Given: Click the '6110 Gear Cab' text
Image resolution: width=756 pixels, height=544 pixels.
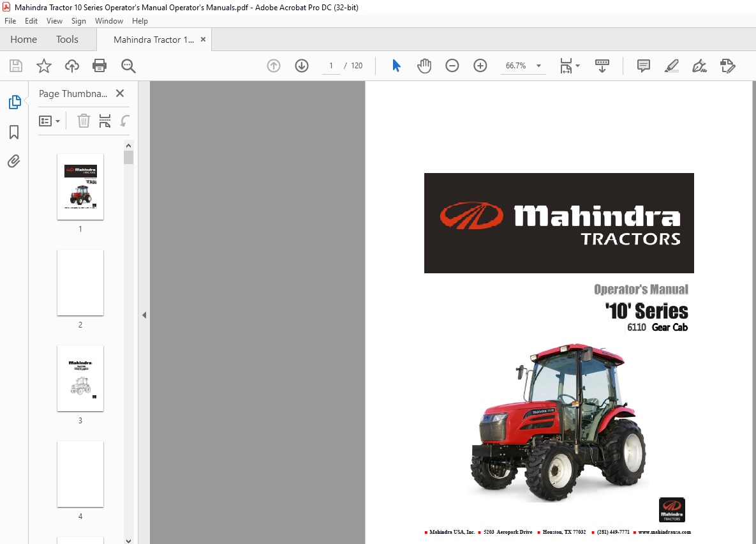Looking at the screenshot, I should pyautogui.click(x=657, y=328).
